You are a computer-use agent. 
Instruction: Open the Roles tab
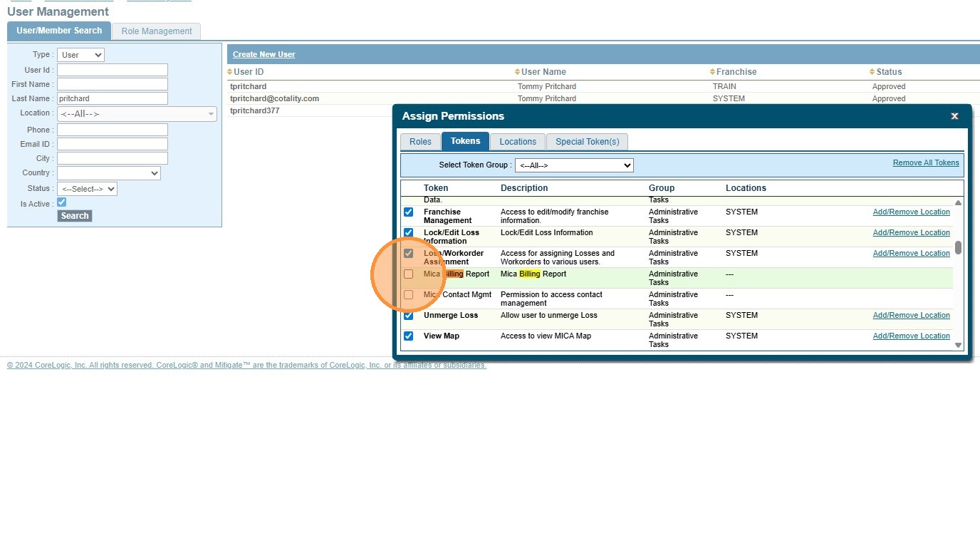(420, 142)
